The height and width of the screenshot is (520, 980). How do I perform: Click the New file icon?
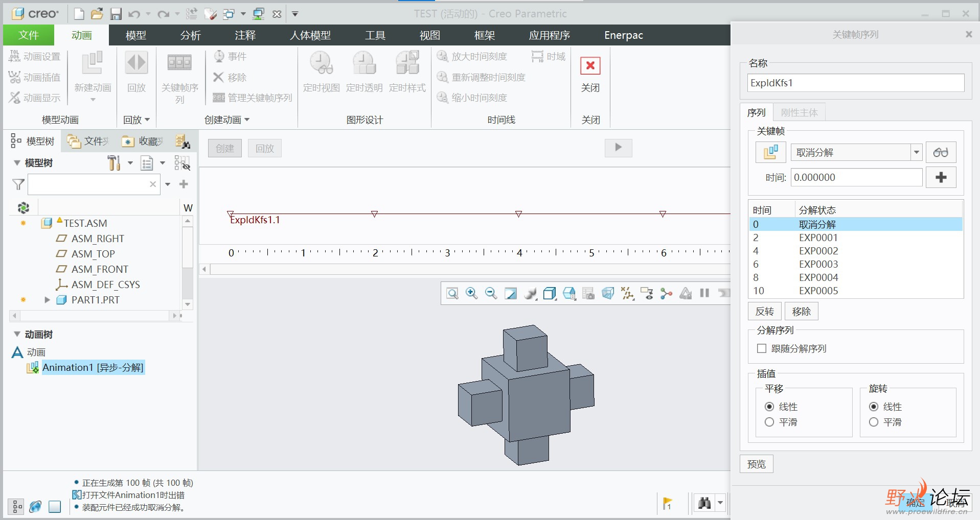point(79,14)
